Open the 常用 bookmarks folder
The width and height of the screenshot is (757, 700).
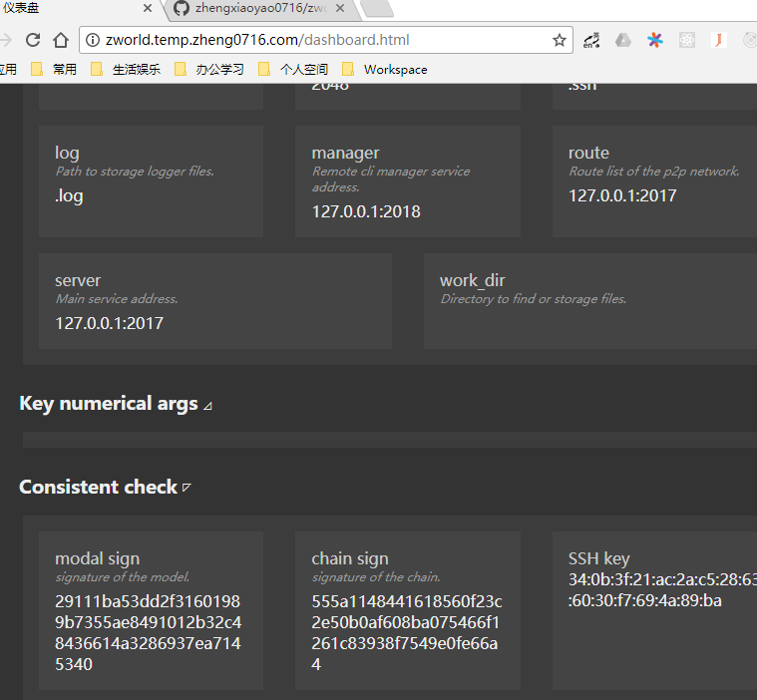(x=54, y=70)
